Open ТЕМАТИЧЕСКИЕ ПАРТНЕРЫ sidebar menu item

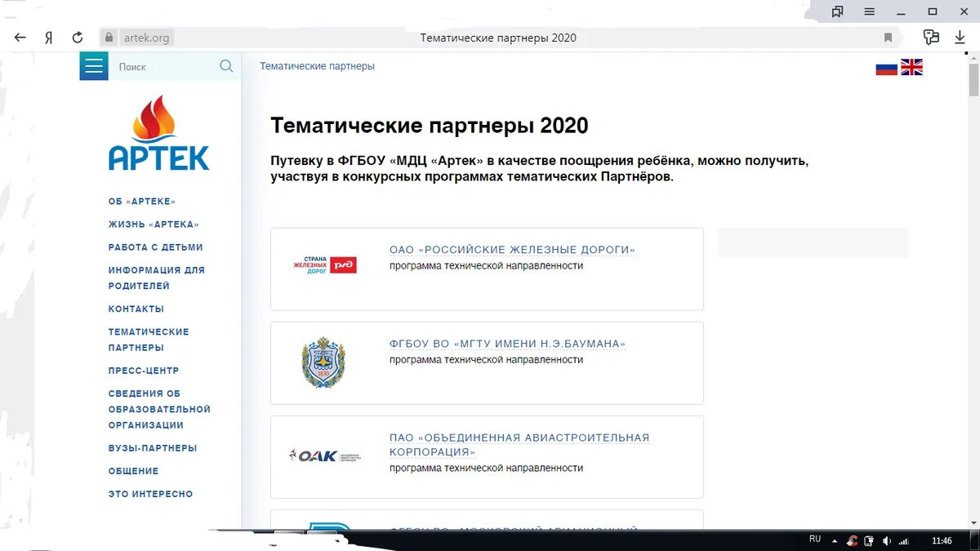pos(149,340)
